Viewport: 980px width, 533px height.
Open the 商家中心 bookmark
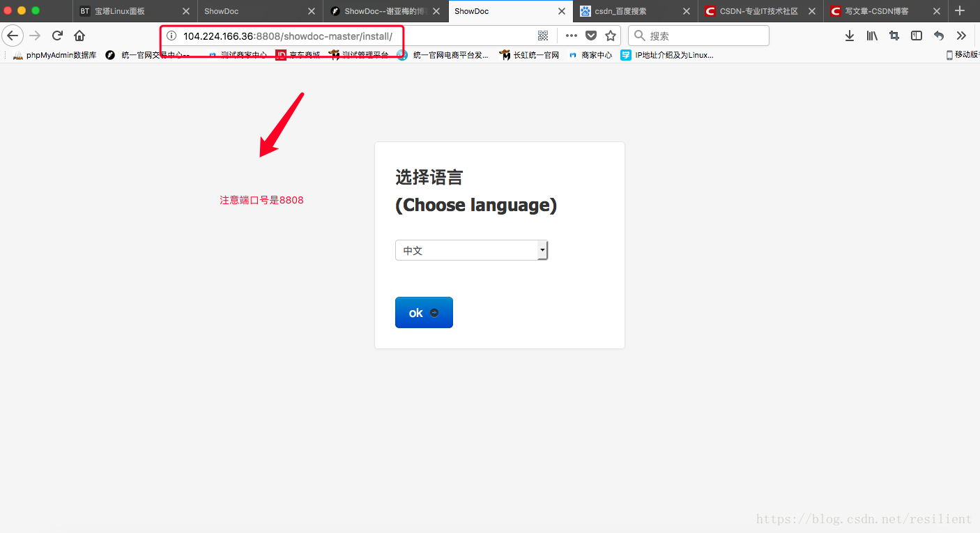point(590,55)
